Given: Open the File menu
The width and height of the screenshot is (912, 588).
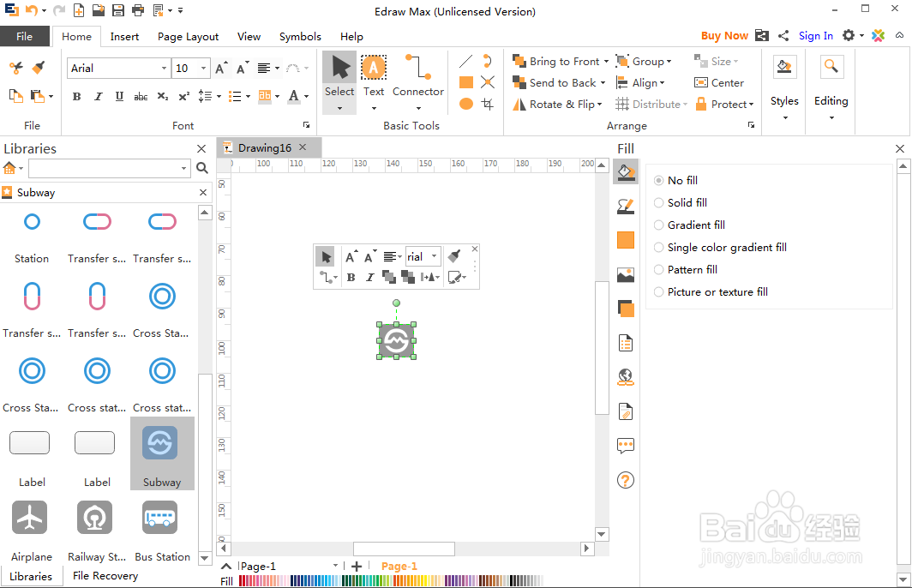Looking at the screenshot, I should click(x=24, y=36).
